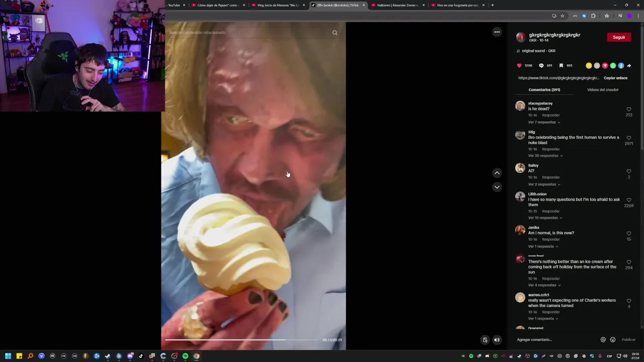The image size is (644, 362).
Task: Expand 'Ver 4 respuestas' under sun comment
Action: pyautogui.click(x=544, y=286)
